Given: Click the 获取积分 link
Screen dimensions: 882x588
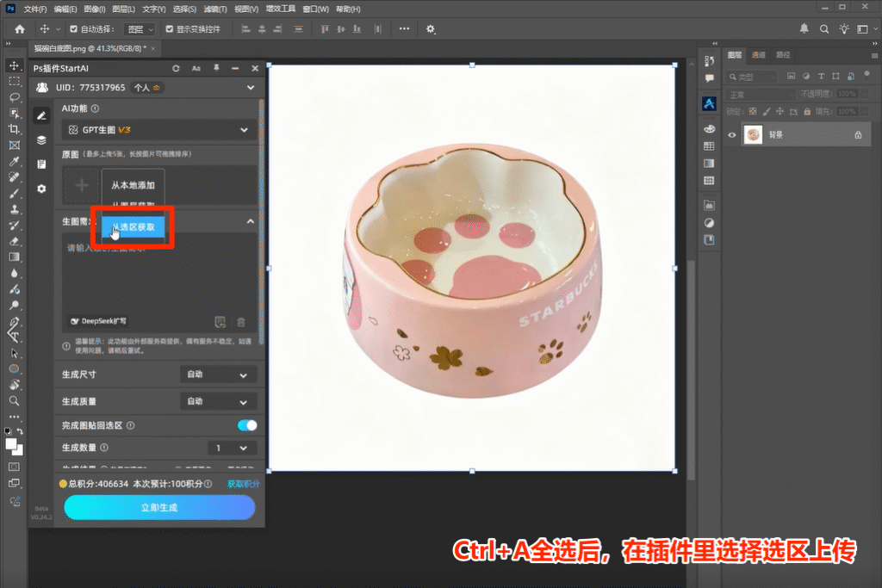Looking at the screenshot, I should [x=244, y=484].
